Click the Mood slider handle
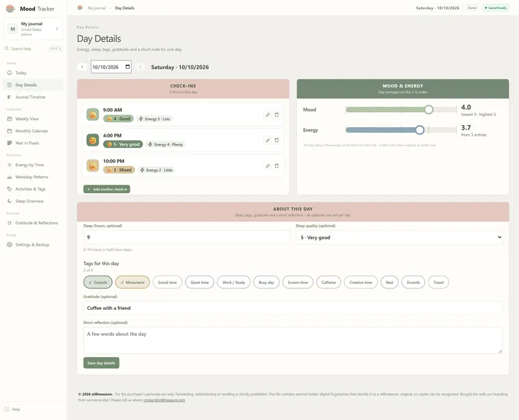 click(429, 110)
